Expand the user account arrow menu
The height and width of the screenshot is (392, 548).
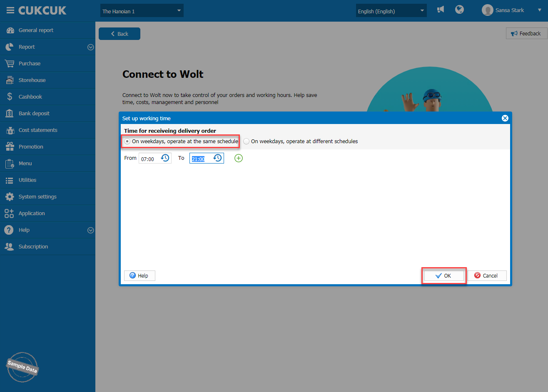[x=540, y=10]
